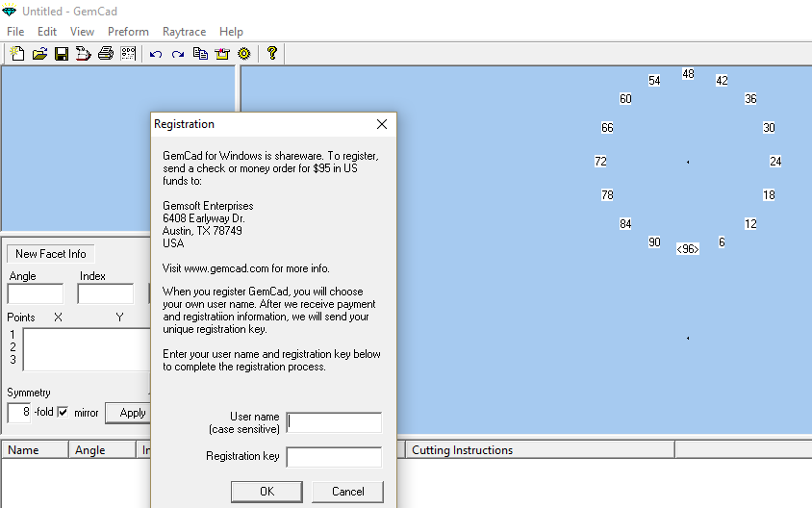
Task: Open the View menu
Action: 82,32
